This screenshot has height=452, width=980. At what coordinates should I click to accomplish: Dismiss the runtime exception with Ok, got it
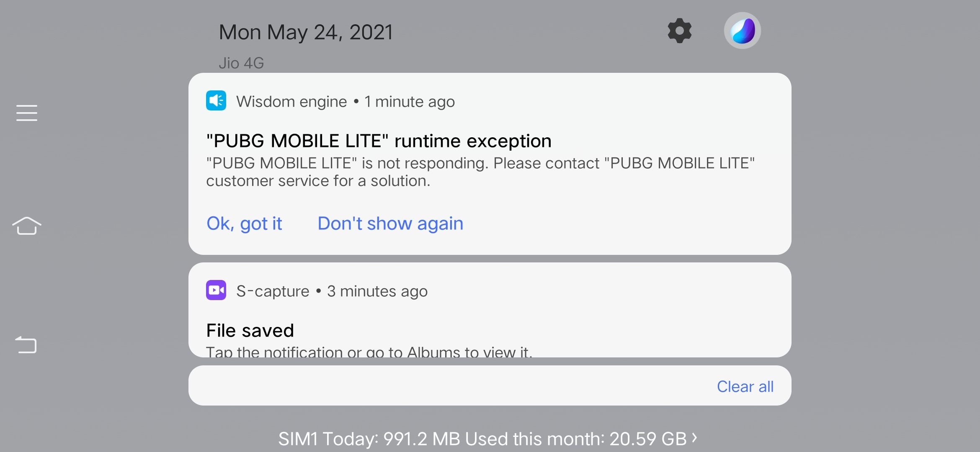245,223
